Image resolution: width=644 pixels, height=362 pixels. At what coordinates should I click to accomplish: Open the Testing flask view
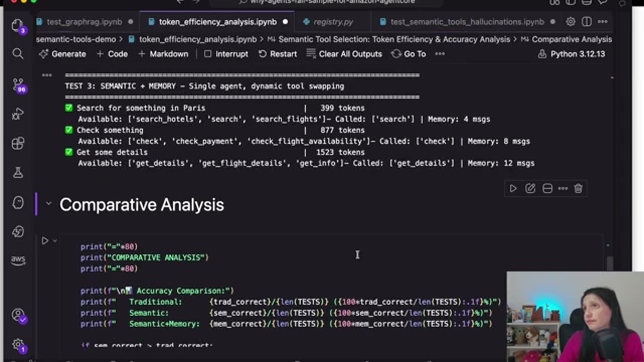click(x=18, y=172)
